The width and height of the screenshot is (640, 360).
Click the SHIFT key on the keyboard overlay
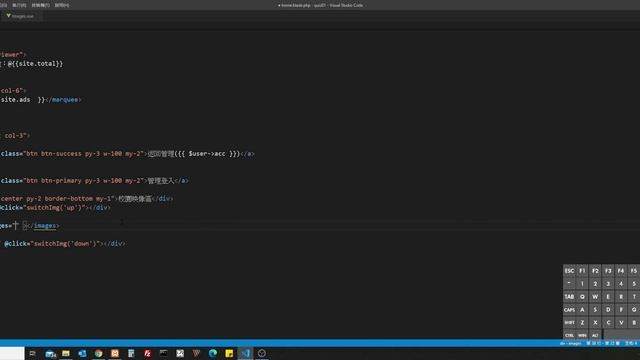569,322
